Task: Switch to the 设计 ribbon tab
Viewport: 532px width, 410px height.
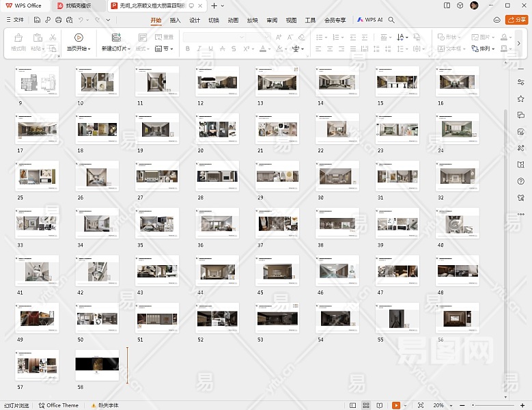Action: pyautogui.click(x=195, y=20)
